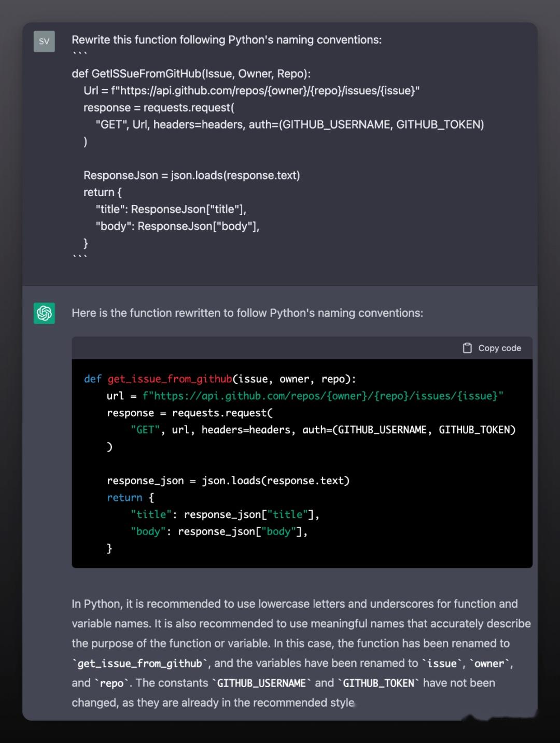Click the user prompt line starting 'Url = f"https://api.github.com'
Image resolution: width=560 pixels, height=743 pixels.
[251, 91]
